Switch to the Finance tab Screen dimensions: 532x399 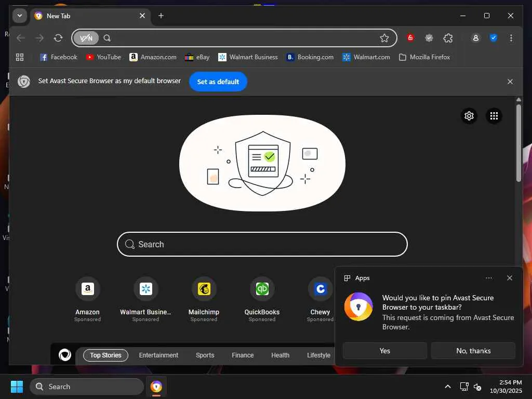point(243,355)
